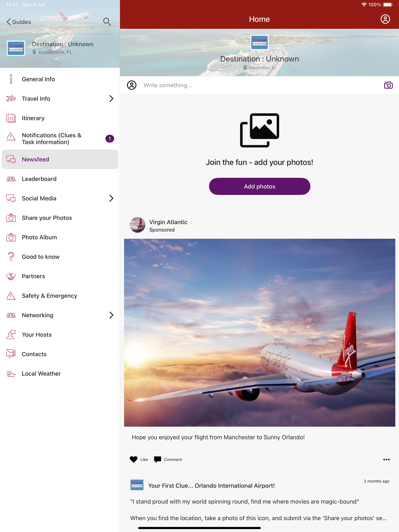Expand the Travel Info submenu
The width and height of the screenshot is (399, 532).
111,99
